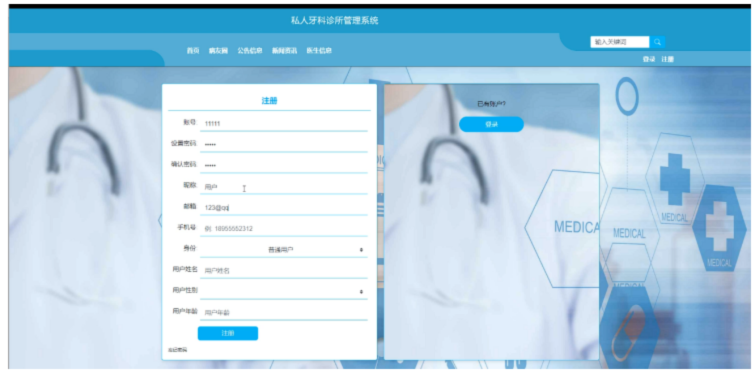The image size is (755, 372).
Task: Focus the 设置密码 password field
Action: click(x=284, y=144)
